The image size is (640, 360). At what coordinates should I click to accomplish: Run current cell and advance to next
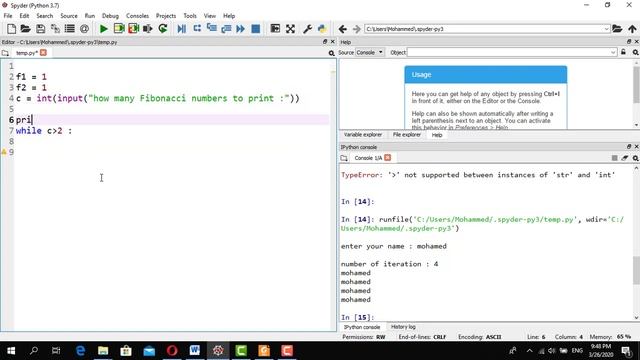click(x=133, y=29)
